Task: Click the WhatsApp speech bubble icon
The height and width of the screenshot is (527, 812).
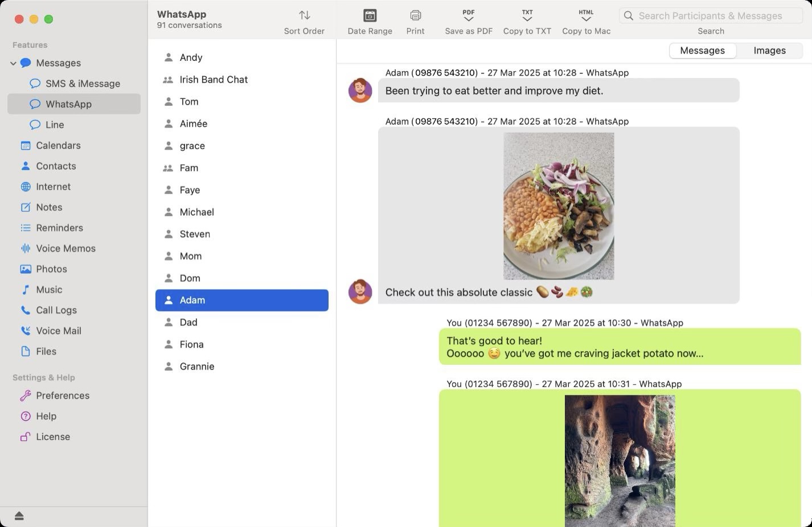Action: pyautogui.click(x=35, y=104)
